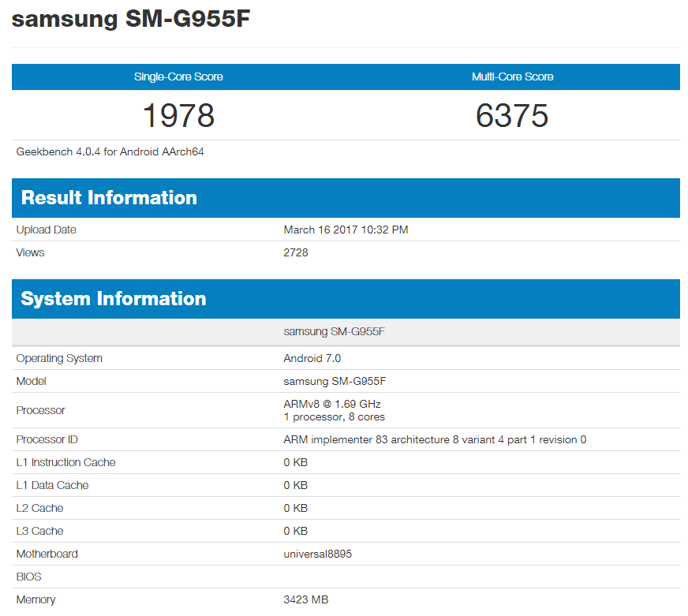Viewport: 688px width, 616px height.
Task: Click the Android 7.0 operating system value
Action: [312, 358]
